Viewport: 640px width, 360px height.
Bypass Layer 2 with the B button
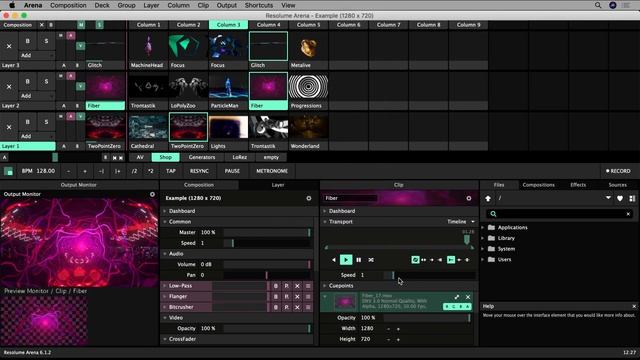coord(27,81)
